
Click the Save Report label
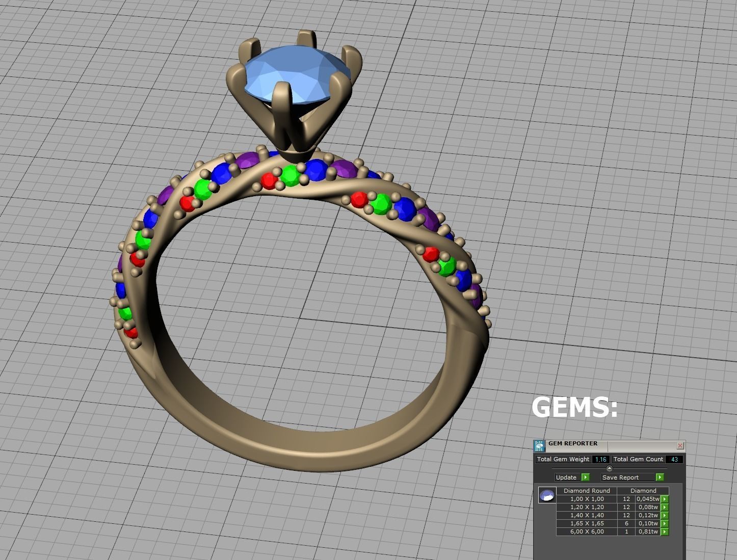[x=628, y=477]
